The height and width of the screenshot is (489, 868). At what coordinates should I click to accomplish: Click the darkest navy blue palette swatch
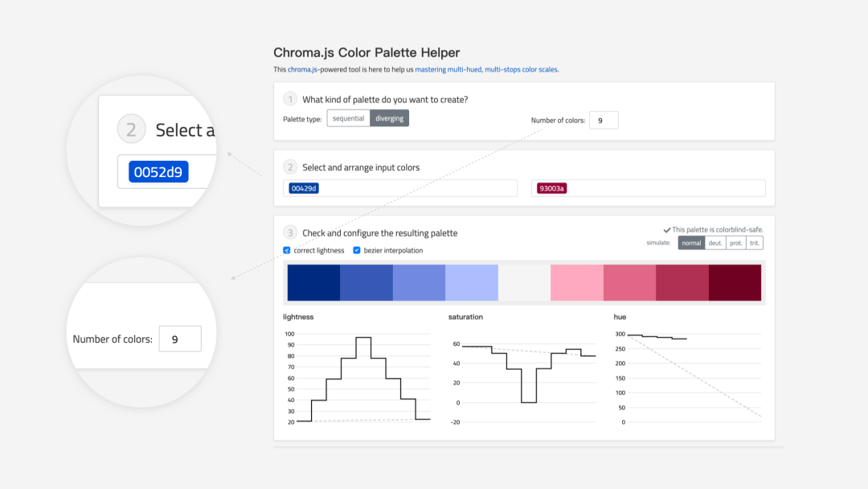[313, 282]
